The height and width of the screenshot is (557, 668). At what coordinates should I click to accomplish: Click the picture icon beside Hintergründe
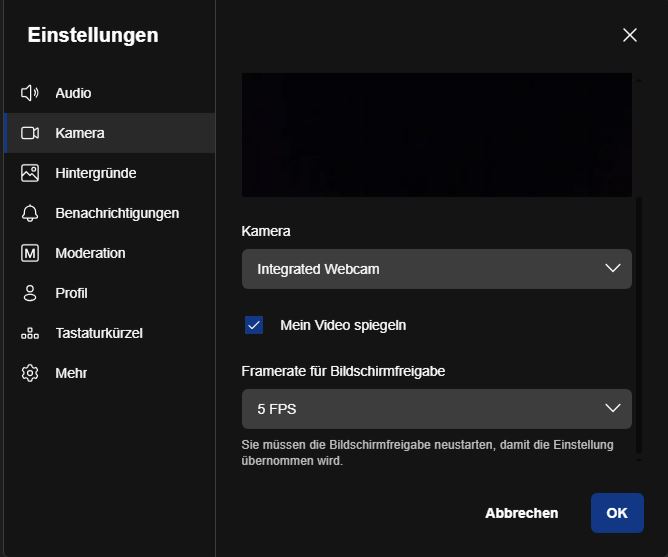coord(30,173)
